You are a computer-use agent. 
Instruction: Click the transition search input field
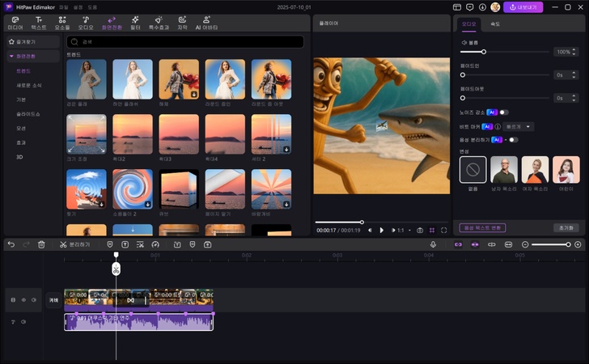click(x=185, y=42)
